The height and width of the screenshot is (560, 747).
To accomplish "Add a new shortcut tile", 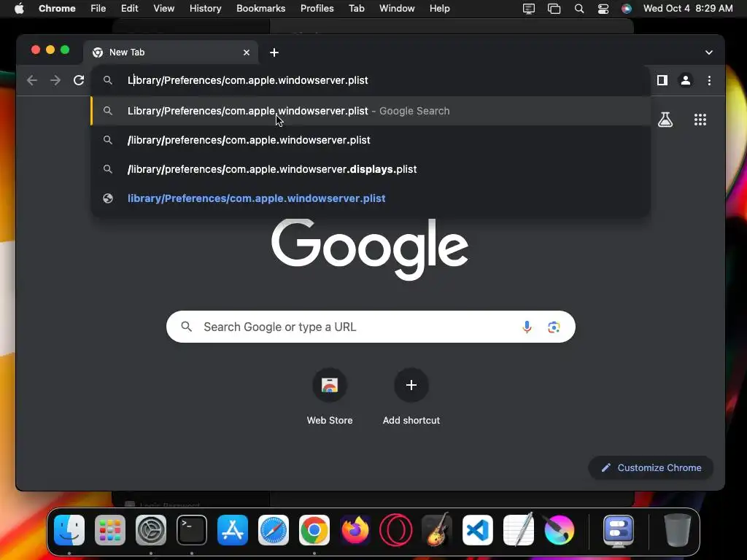I will tap(411, 397).
